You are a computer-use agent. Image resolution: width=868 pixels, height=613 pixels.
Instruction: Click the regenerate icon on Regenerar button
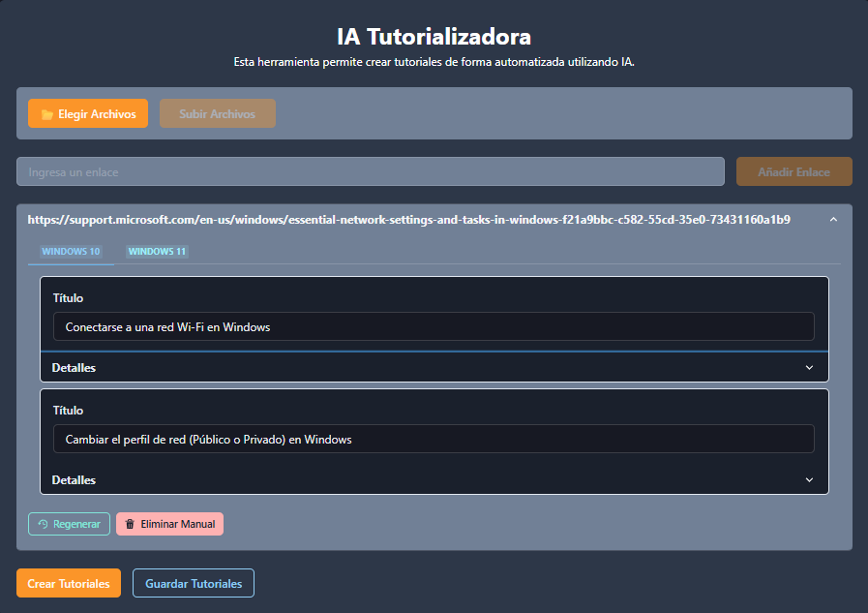coord(43,524)
